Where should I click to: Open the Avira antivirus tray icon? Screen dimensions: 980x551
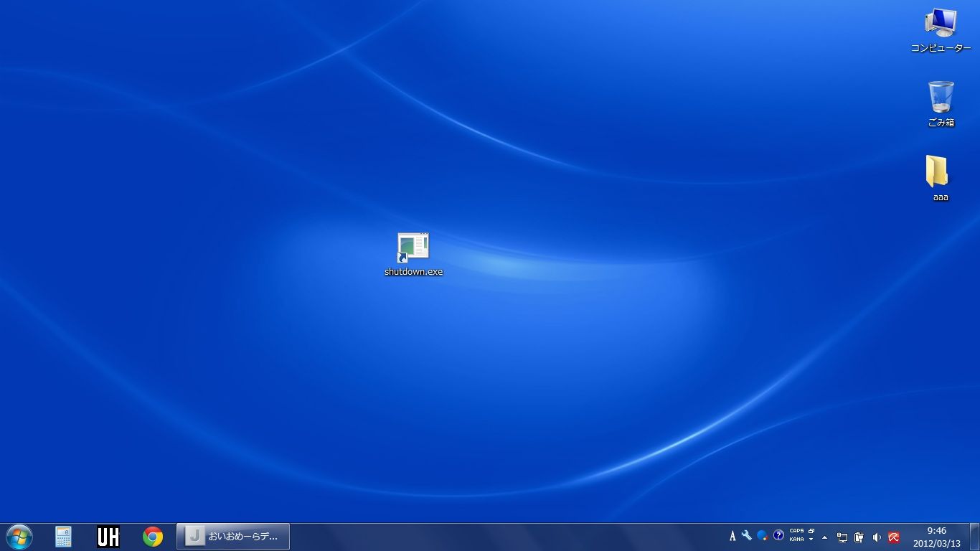[x=894, y=537]
